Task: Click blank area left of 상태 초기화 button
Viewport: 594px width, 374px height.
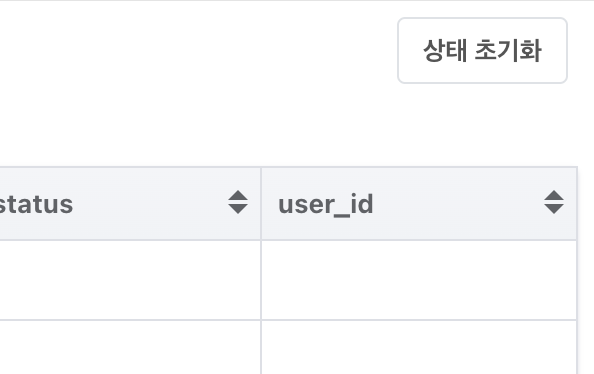Action: pos(197,50)
